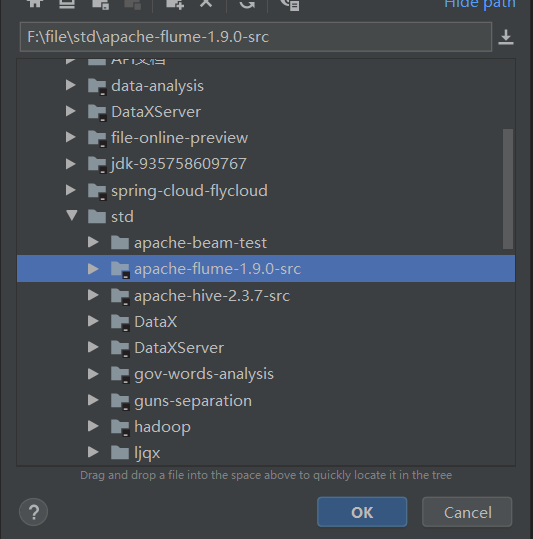Expand the apache-hive-2.3.7-src node
The height and width of the screenshot is (539, 533).
click(93, 295)
